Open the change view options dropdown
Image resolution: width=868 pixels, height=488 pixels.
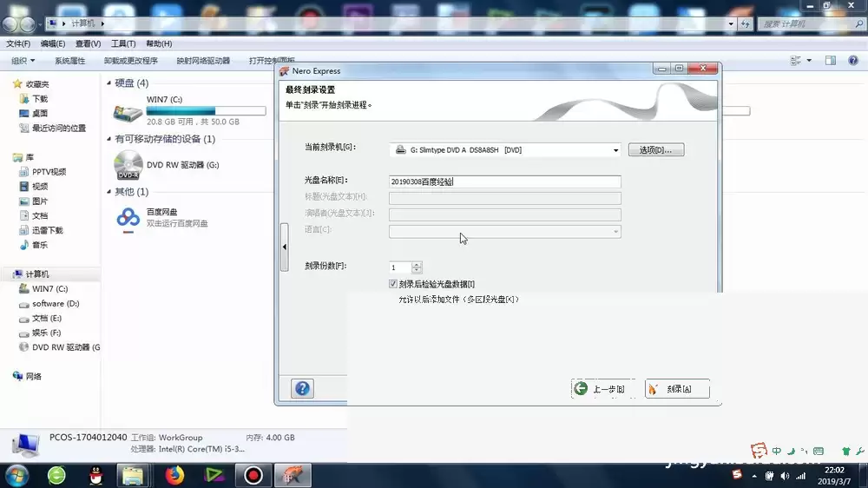(809, 61)
